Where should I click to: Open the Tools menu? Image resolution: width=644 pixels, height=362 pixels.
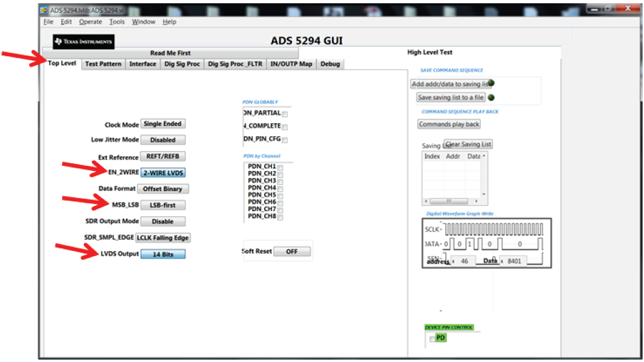[x=117, y=22]
